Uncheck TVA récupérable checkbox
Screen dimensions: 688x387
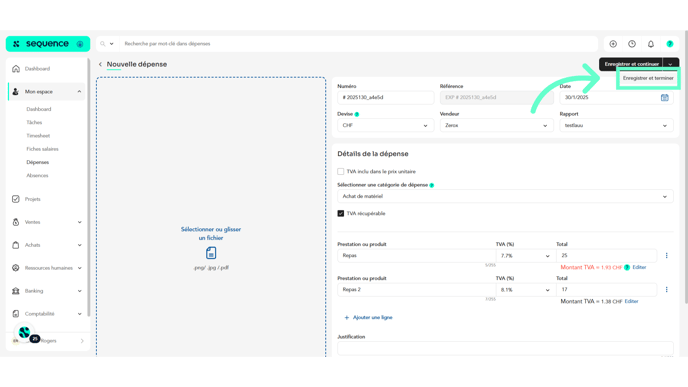[340, 214]
